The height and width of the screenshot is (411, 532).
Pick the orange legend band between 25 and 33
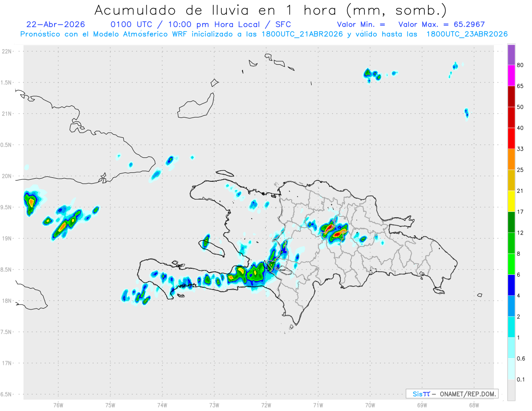(511, 159)
